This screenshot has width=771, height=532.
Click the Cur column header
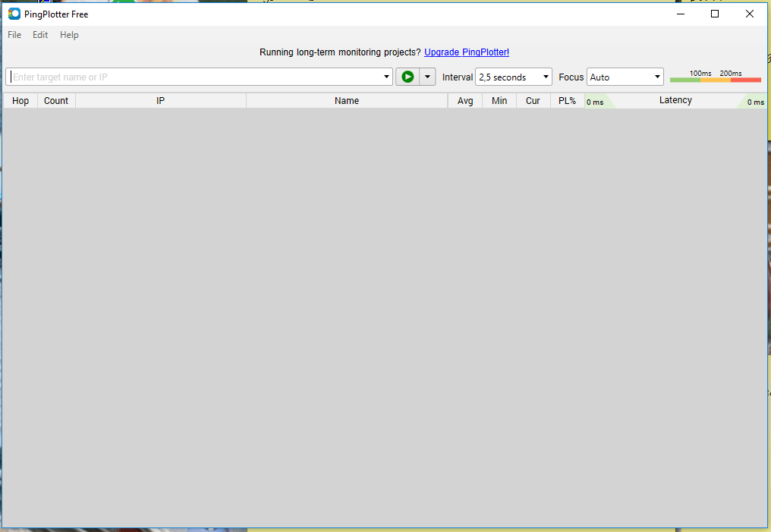click(x=533, y=100)
